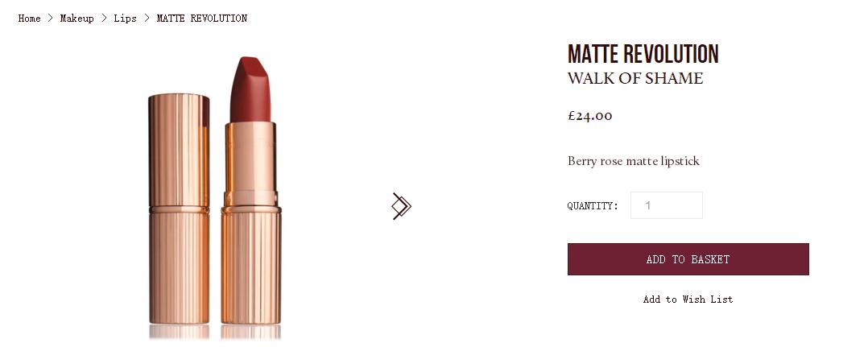Screen dimensions: 868x347
Task: Click the QUANTITY label
Action: (x=593, y=206)
